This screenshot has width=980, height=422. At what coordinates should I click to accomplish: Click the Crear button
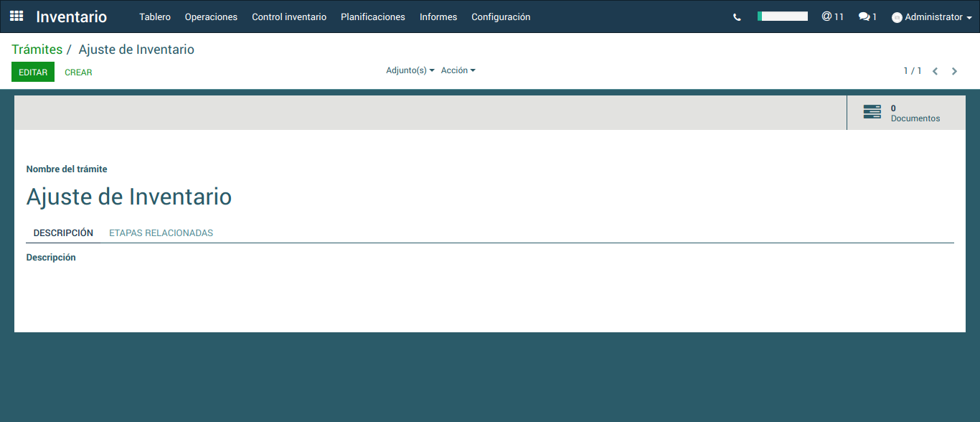click(x=78, y=72)
